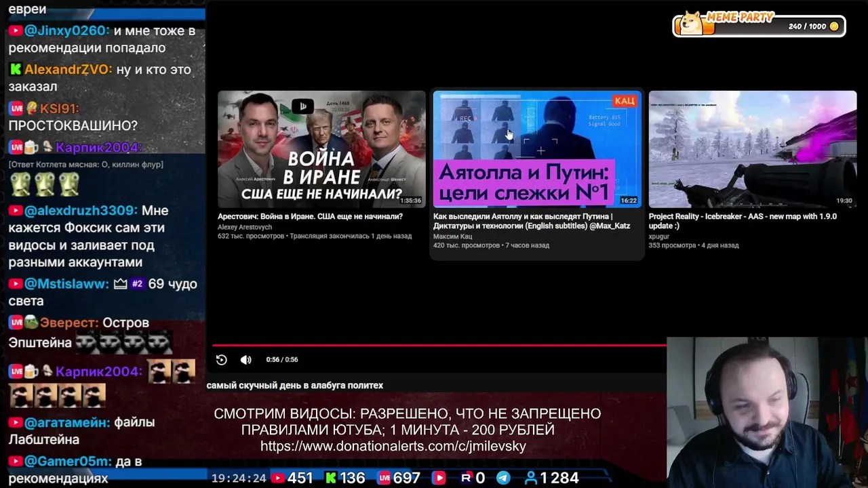Image resolution: width=868 pixels, height=488 pixels.
Task: Click chat username @alexdruzh3309
Action: (x=81, y=211)
